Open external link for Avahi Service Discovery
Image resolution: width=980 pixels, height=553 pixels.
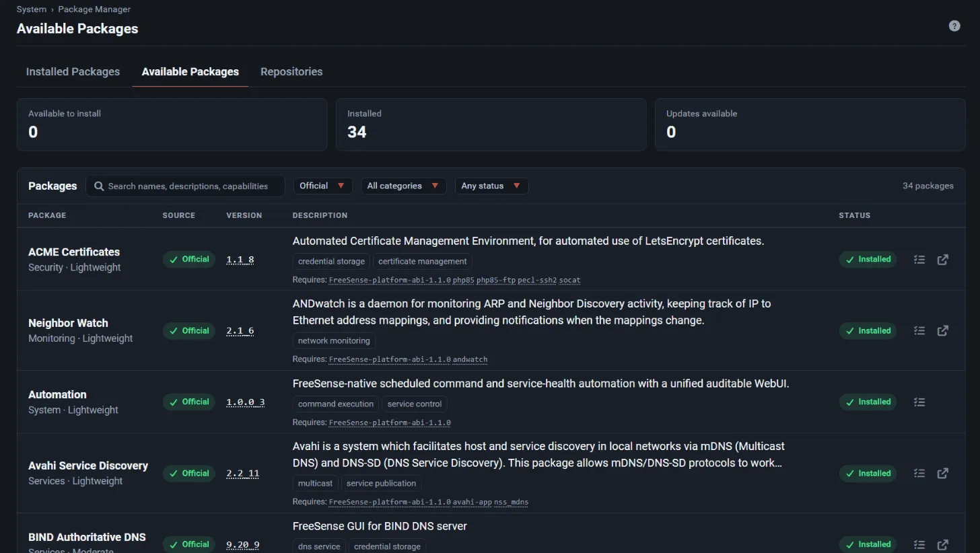[x=943, y=473]
